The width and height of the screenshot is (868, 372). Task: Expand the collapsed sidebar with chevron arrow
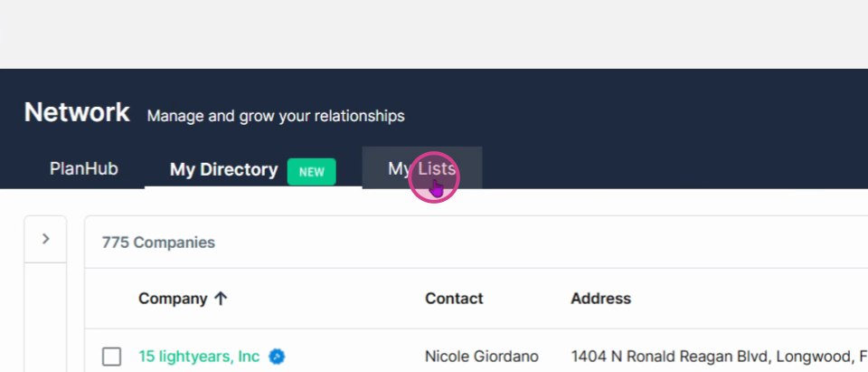[46, 239]
